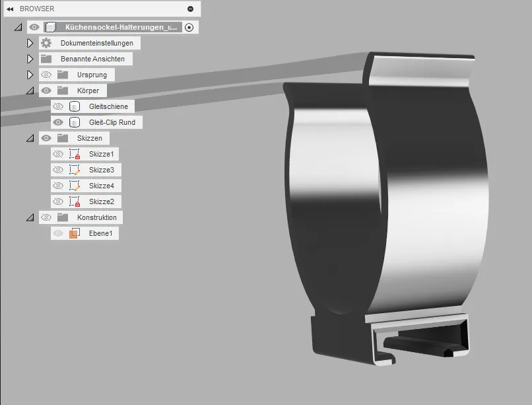The image size is (532, 405).
Task: Click the Skizze3 sketch icon
Action: [75, 170]
